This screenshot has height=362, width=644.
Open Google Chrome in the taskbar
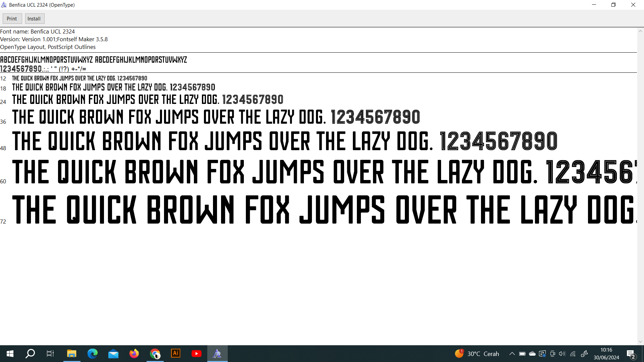click(x=155, y=354)
